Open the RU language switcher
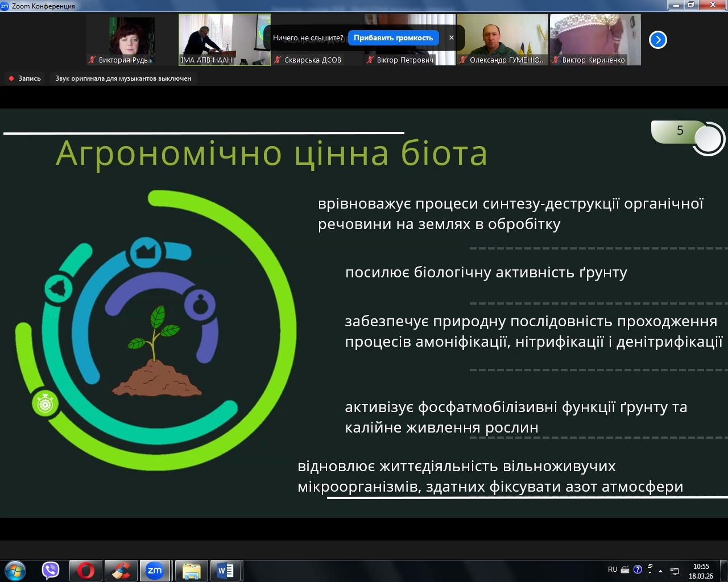 (x=612, y=569)
